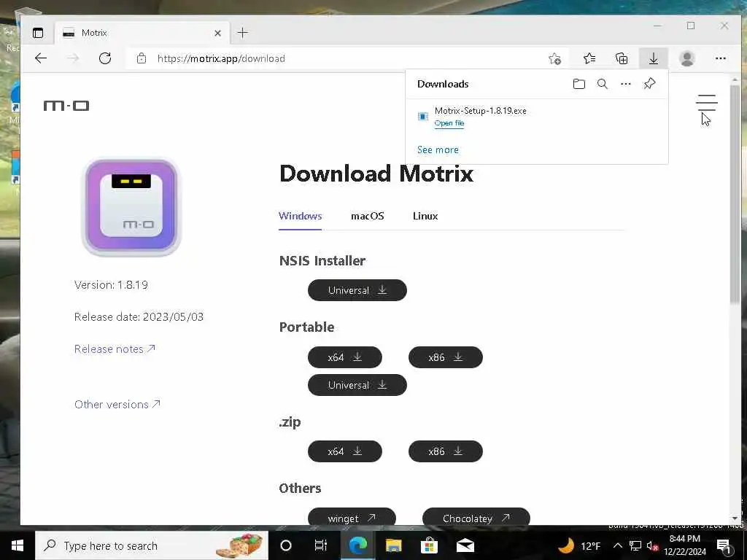Download Portable Universal build
Image resolution: width=747 pixels, height=560 pixels.
click(357, 385)
